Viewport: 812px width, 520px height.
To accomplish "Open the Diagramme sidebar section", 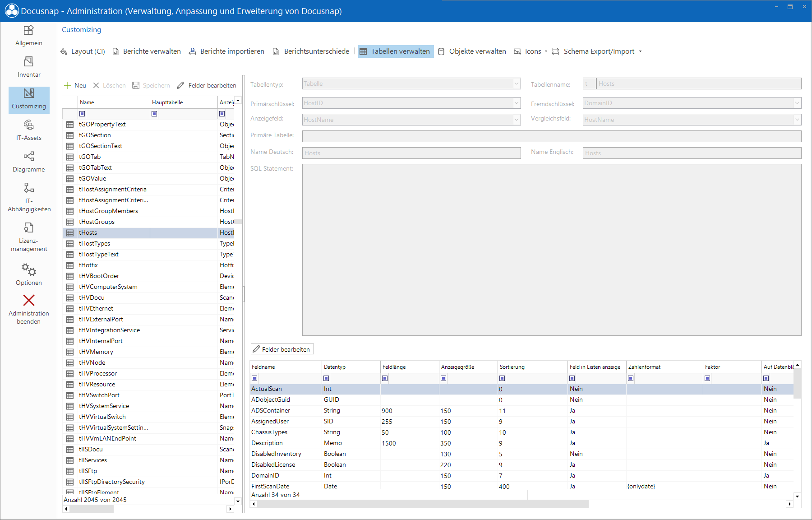I will [x=29, y=162].
